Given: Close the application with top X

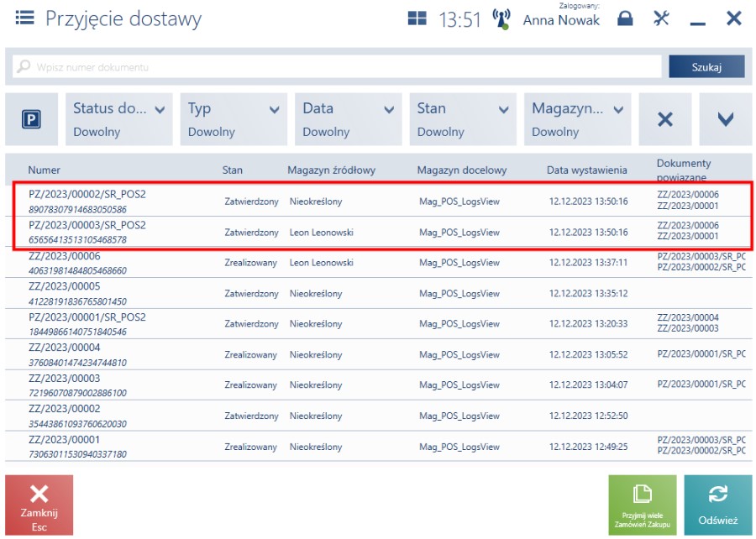Looking at the screenshot, I should (x=734, y=18).
